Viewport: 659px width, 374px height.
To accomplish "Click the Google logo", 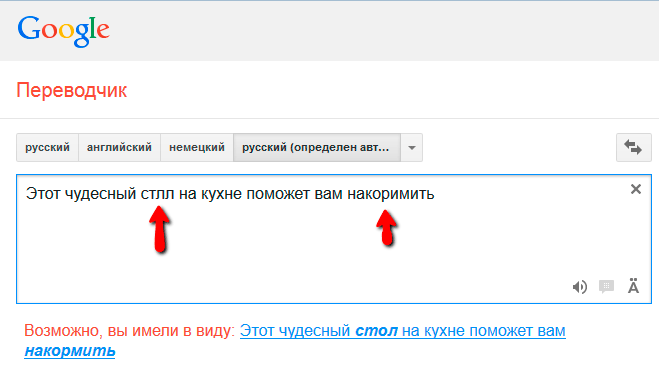I will point(63,31).
